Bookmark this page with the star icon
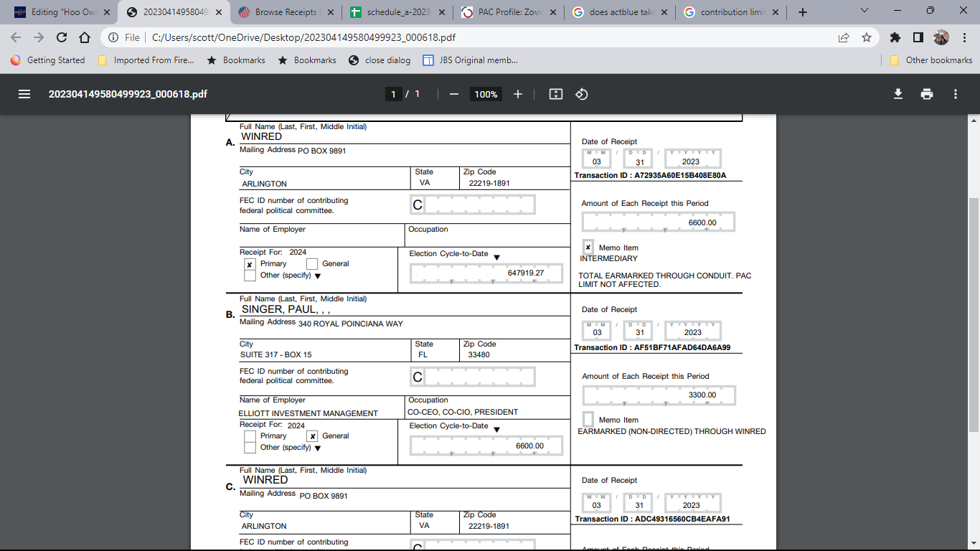 pos(867,37)
